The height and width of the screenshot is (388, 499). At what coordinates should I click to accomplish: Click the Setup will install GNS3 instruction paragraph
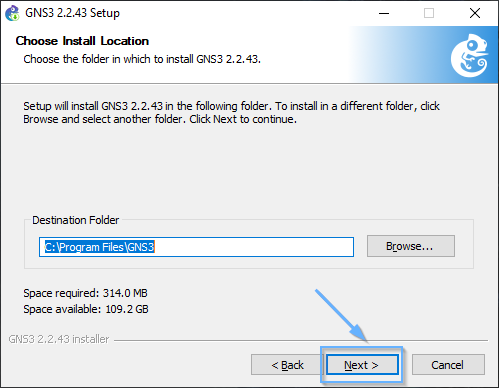click(x=231, y=112)
